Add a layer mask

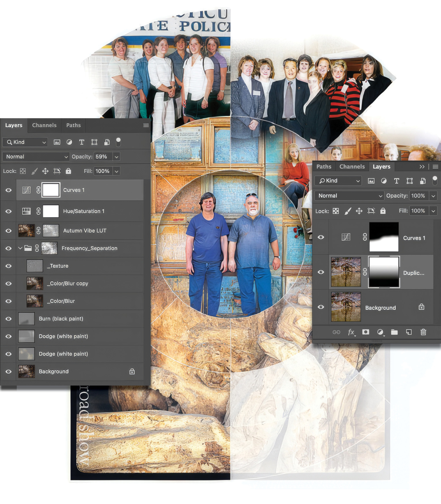(366, 332)
